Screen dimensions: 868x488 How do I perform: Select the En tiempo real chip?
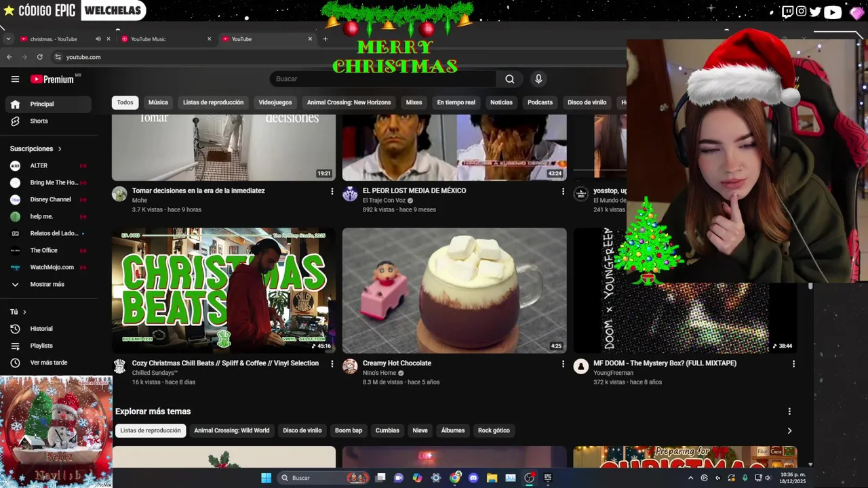456,102
